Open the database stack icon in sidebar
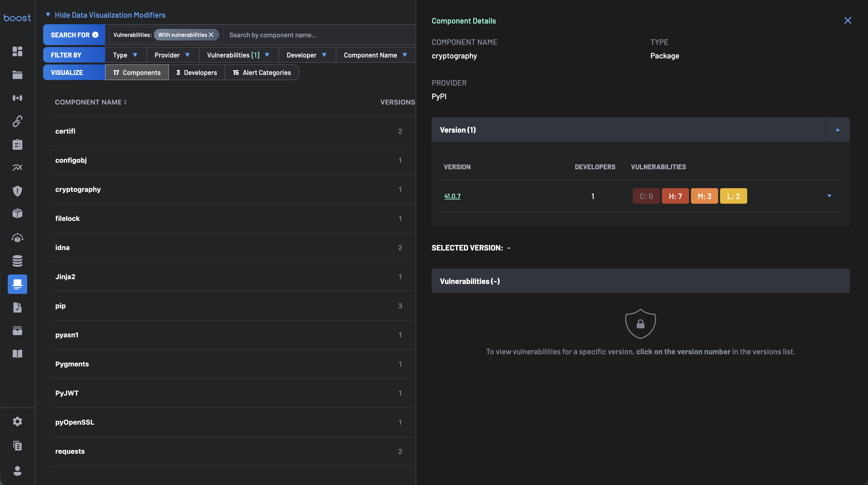868x485 pixels. (x=17, y=261)
